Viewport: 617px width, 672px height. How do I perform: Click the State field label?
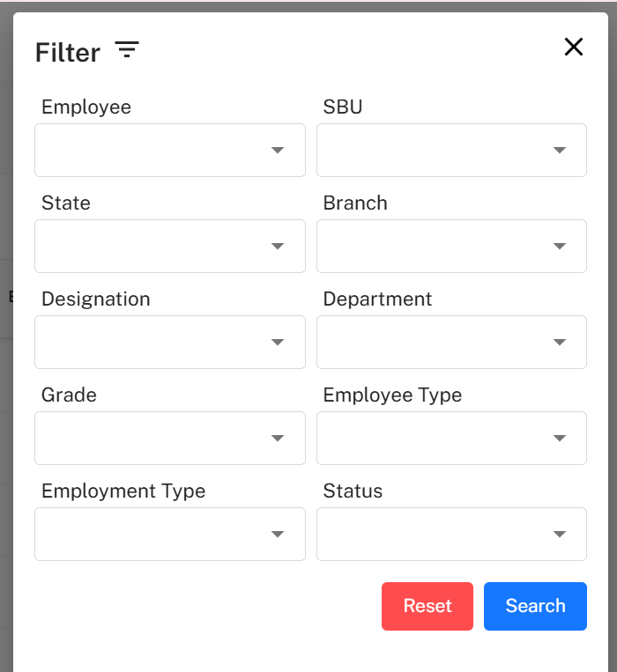pos(66,203)
